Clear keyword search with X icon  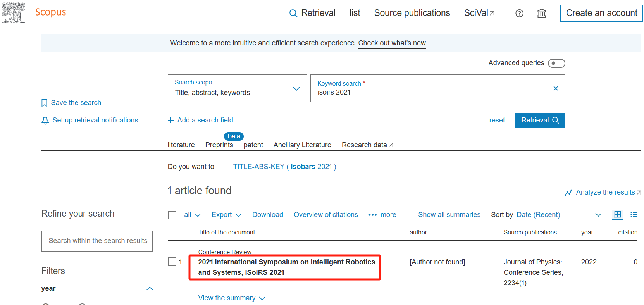click(x=555, y=88)
